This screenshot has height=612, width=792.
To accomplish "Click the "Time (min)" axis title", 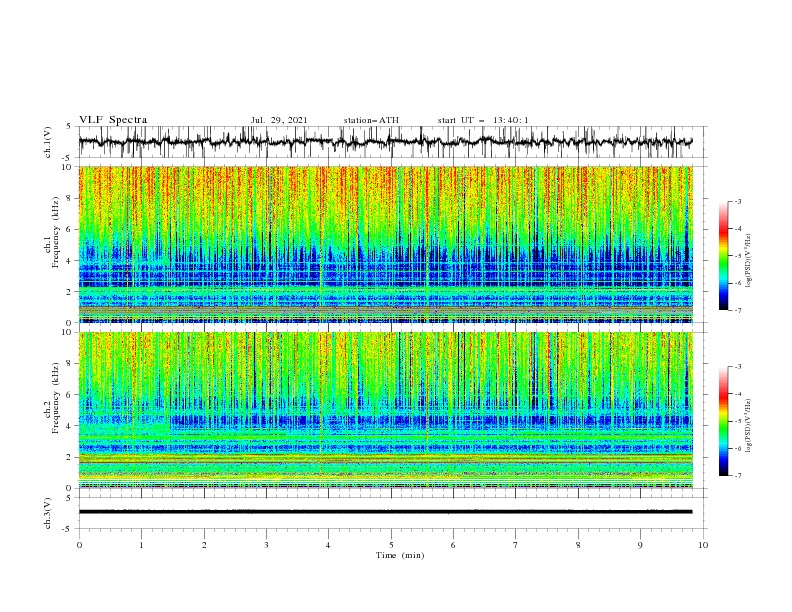I will click(x=400, y=555).
